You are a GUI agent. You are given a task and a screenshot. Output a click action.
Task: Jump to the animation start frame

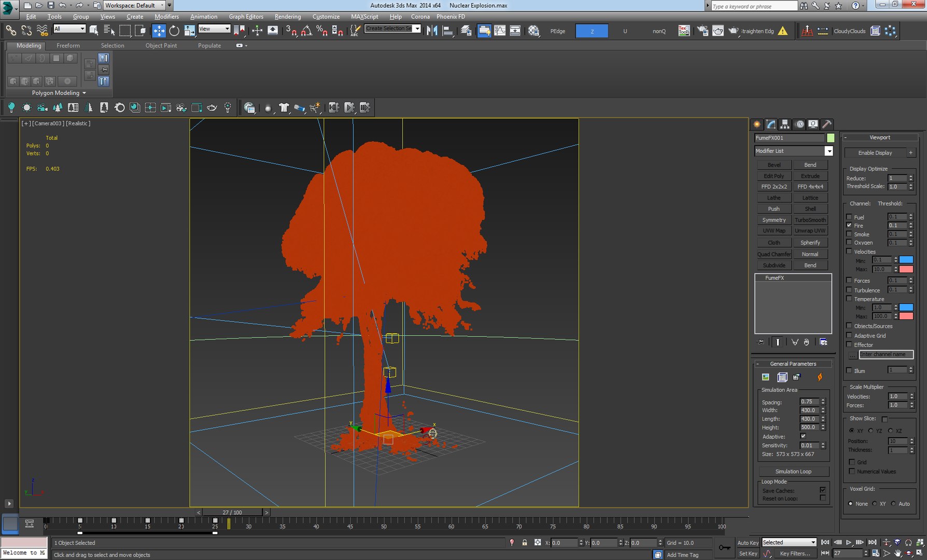(x=825, y=542)
